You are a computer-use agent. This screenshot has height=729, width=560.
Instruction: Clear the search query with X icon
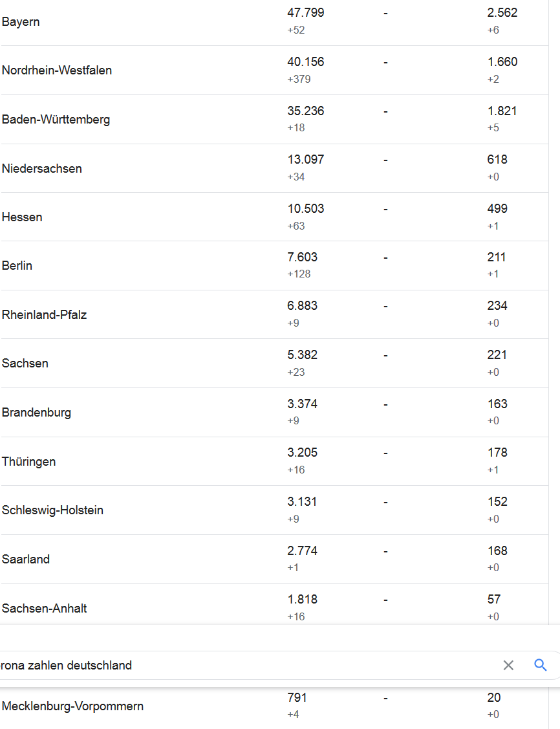tap(508, 666)
